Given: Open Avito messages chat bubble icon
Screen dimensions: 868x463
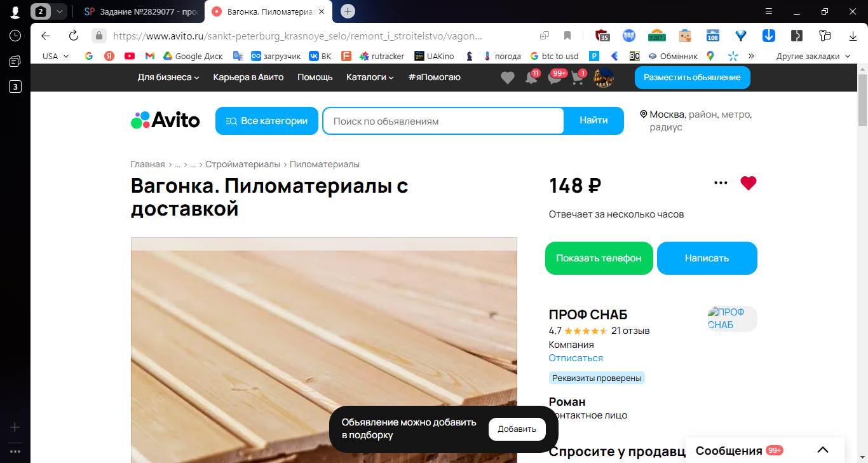Looking at the screenshot, I should point(555,78).
